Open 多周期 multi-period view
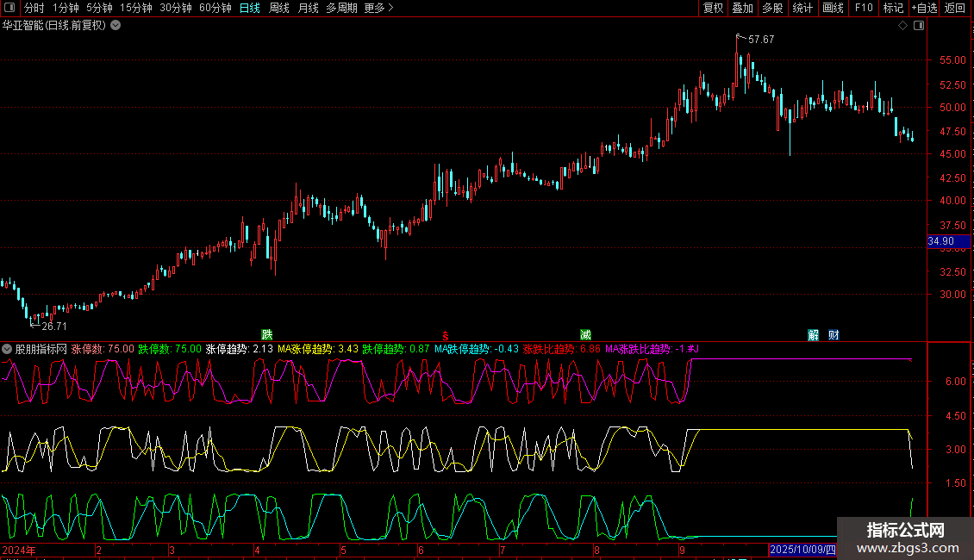 [x=341, y=8]
